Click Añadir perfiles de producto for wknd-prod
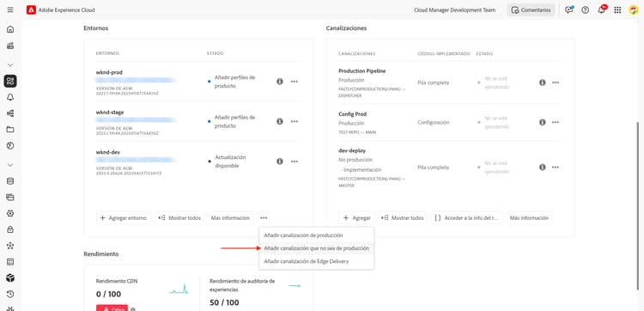The width and height of the screenshot is (644, 311). click(235, 82)
